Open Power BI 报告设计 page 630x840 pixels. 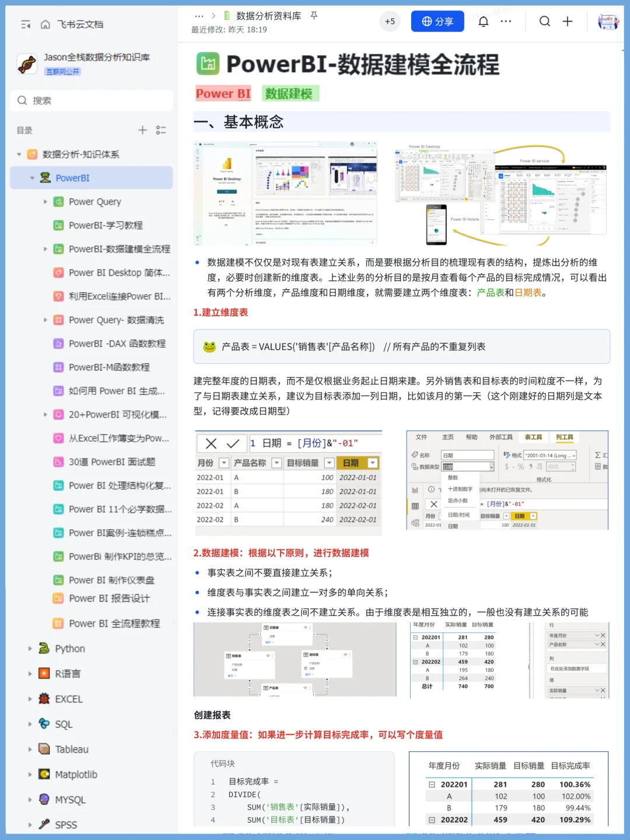[x=109, y=598]
